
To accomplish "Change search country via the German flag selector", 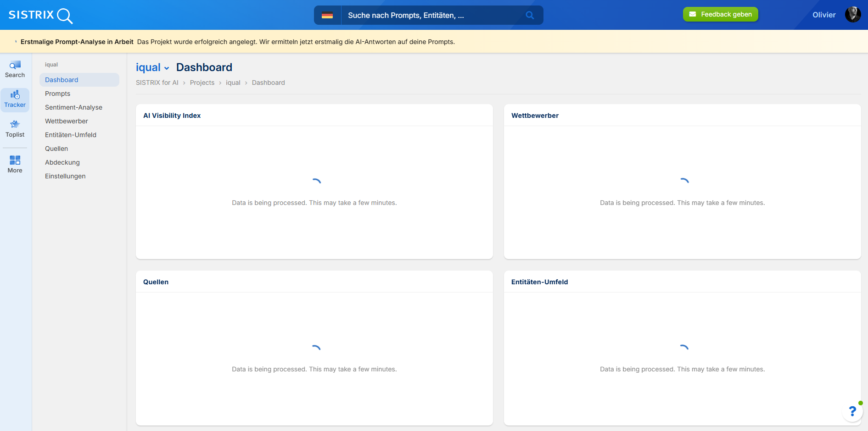I will point(327,15).
